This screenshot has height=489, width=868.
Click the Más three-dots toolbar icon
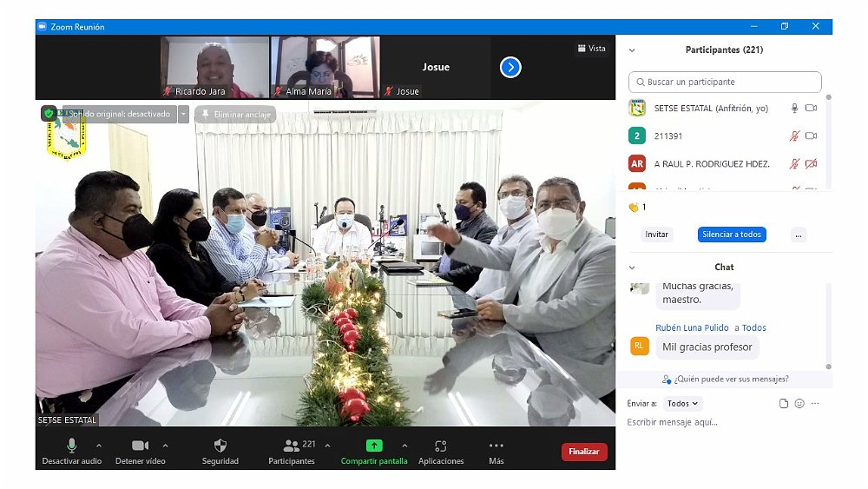(x=496, y=446)
